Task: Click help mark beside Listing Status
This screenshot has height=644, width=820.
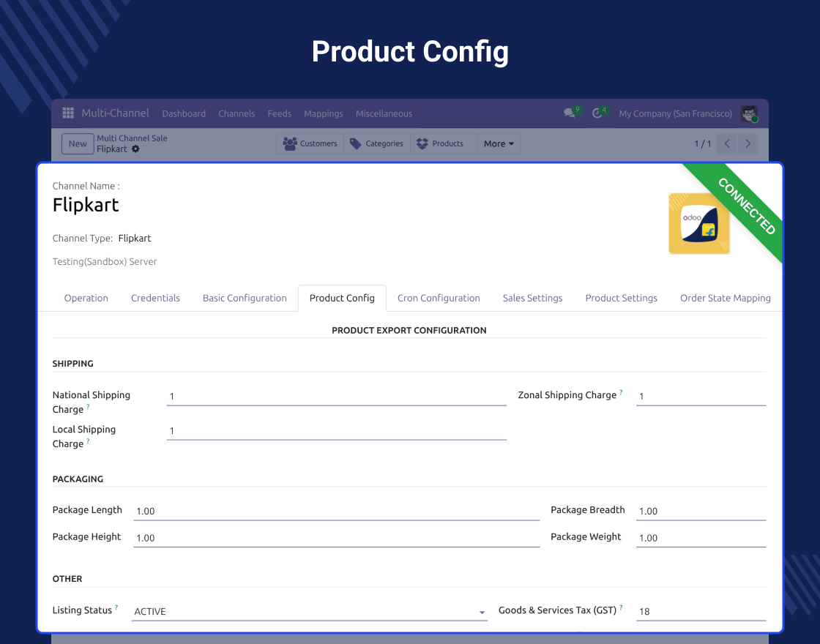Action: click(116, 607)
